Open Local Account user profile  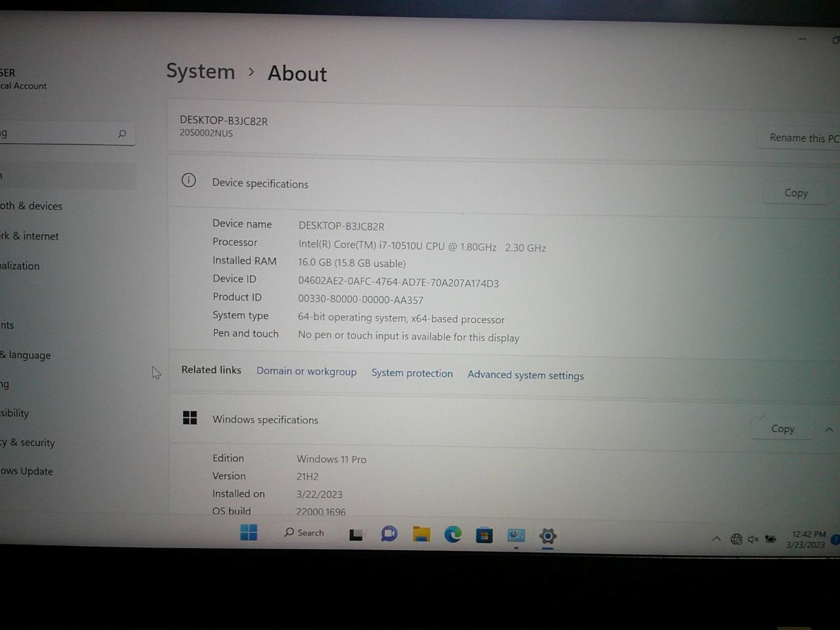pos(24,79)
